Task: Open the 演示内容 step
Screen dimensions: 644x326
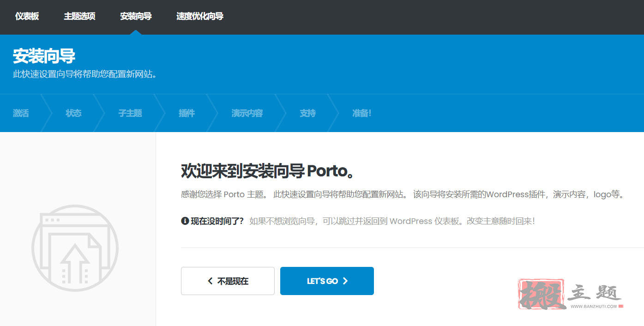Action: tap(247, 113)
